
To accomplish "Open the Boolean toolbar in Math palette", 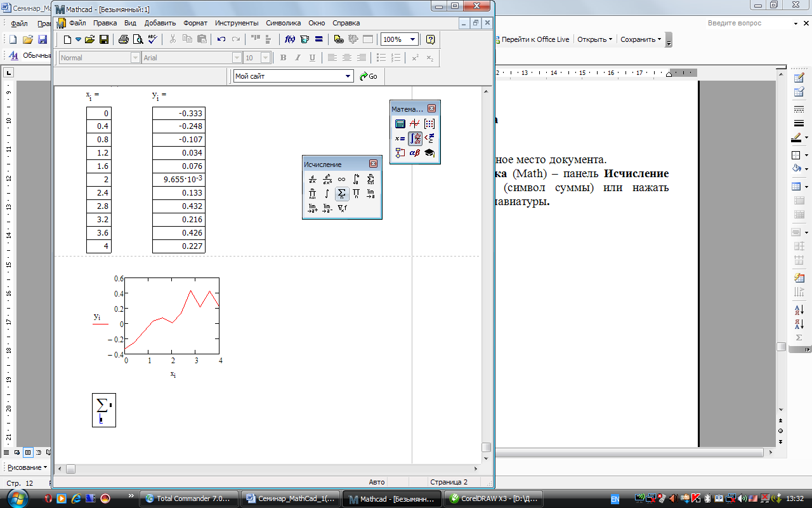I will 429,138.
